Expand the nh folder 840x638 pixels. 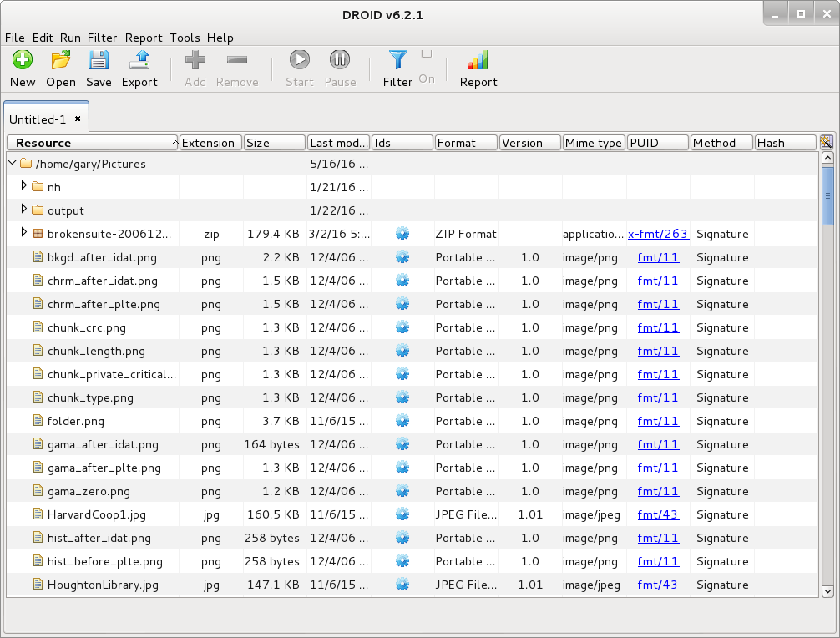[24, 186]
